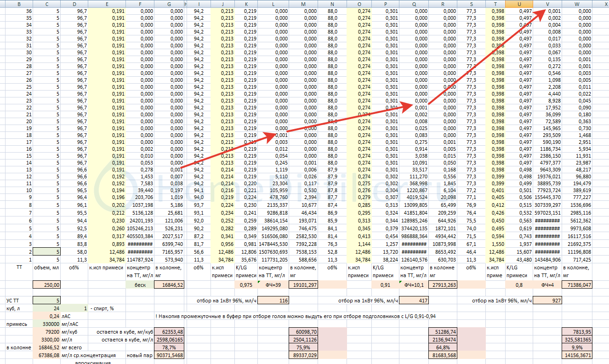Click the 51286,74 cell
Screen dimensions: 609x364
[x=443, y=331]
